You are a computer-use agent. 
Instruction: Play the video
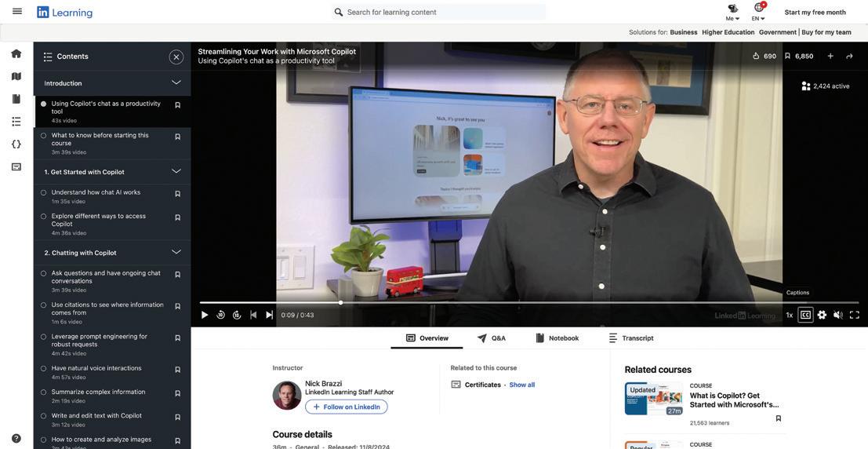[x=205, y=315]
